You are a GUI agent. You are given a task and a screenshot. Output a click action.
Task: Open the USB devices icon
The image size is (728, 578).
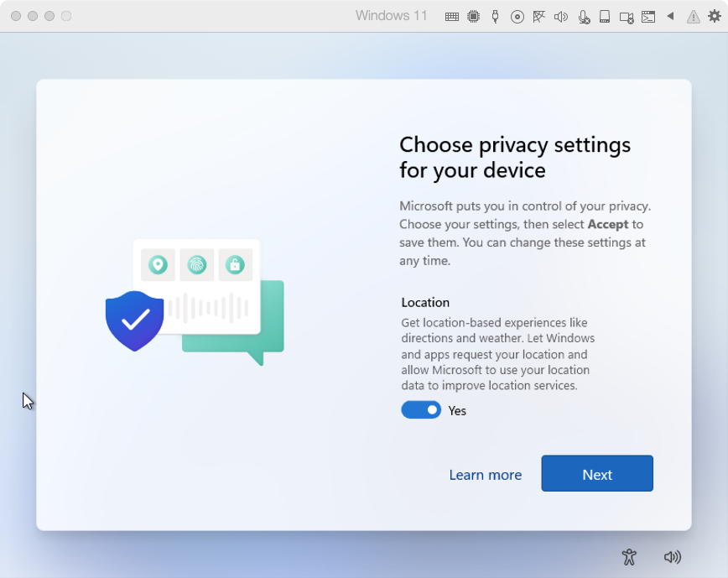point(495,17)
